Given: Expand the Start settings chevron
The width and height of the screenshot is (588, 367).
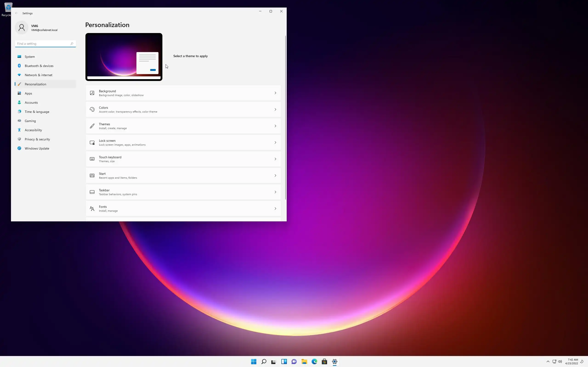Looking at the screenshot, I should [275, 175].
